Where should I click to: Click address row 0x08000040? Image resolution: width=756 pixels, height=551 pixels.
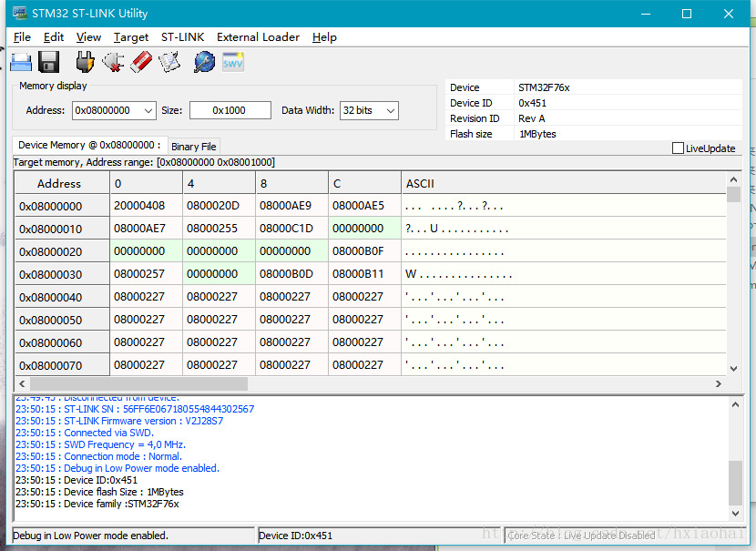point(62,297)
